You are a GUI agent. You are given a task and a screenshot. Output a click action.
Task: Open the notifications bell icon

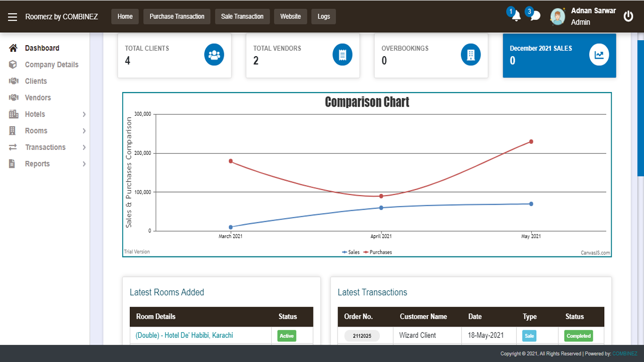pos(516,16)
